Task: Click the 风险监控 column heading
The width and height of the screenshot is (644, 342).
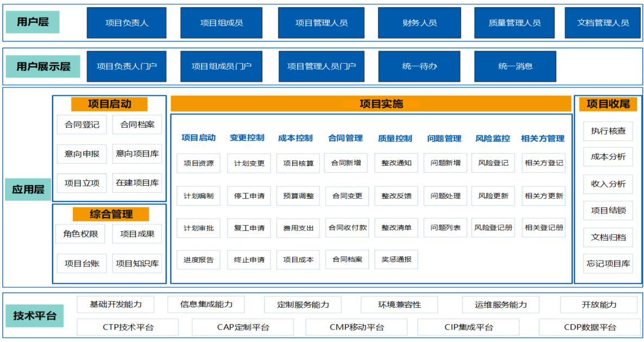Action: 492,138
